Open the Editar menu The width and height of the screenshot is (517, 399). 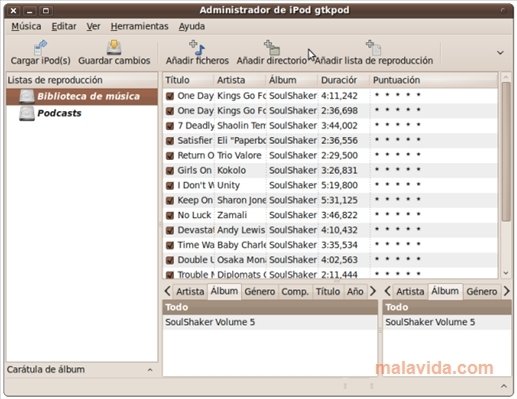tap(64, 26)
